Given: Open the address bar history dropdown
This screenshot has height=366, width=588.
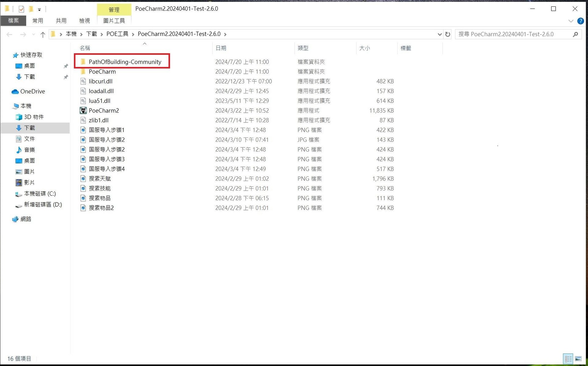Looking at the screenshot, I should pyautogui.click(x=440, y=34).
